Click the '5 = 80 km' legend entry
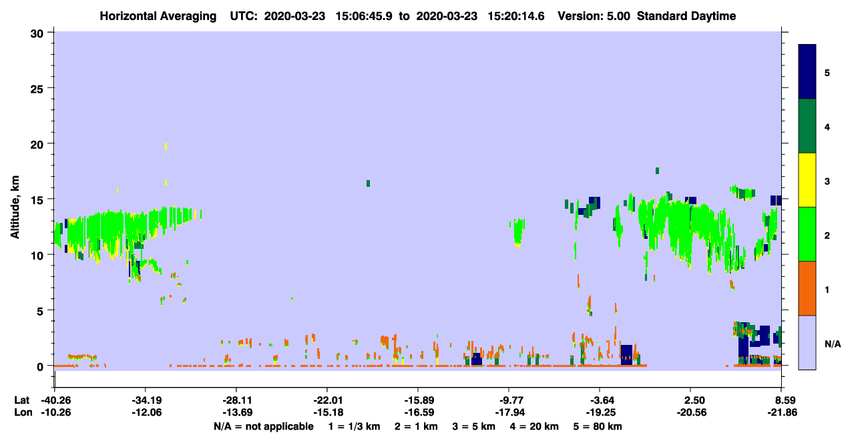868x445 pixels. [598, 426]
